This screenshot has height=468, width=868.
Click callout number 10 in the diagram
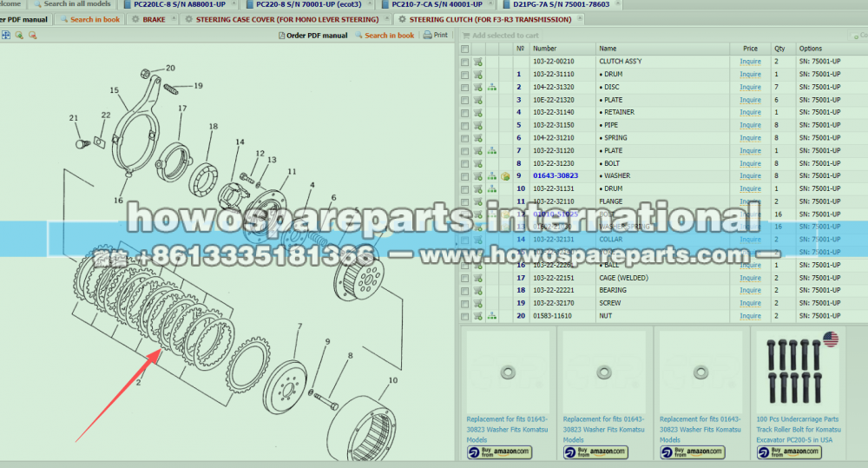[393, 380]
